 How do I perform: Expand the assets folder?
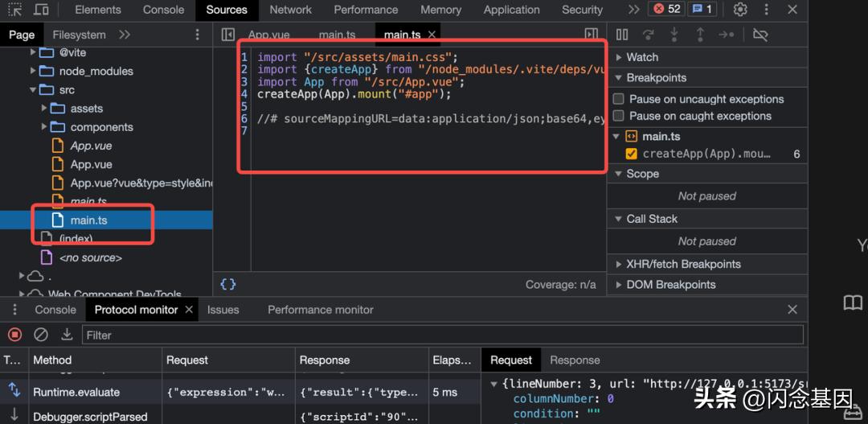tap(86, 109)
